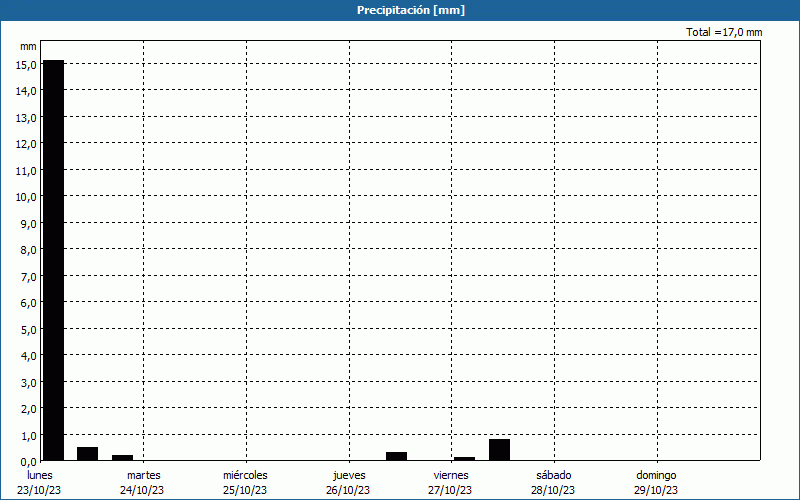Click the '14,0' y-axis value
The image size is (800, 500).
[x=26, y=91]
